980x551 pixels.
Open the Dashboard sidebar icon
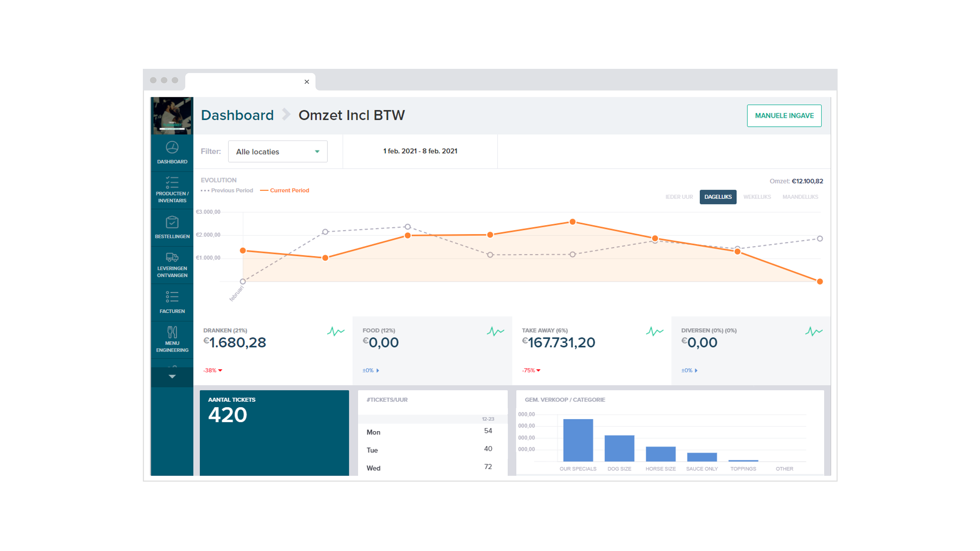(x=172, y=148)
